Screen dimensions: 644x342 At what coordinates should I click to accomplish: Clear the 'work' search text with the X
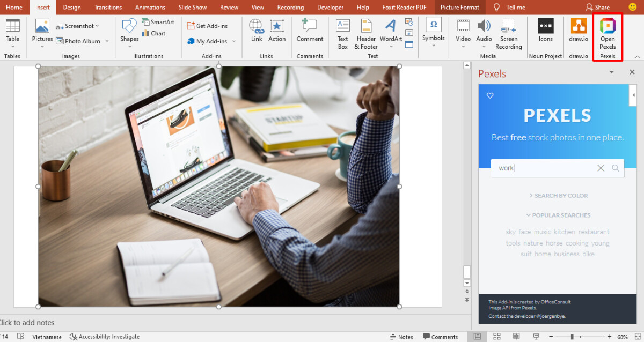click(x=601, y=168)
